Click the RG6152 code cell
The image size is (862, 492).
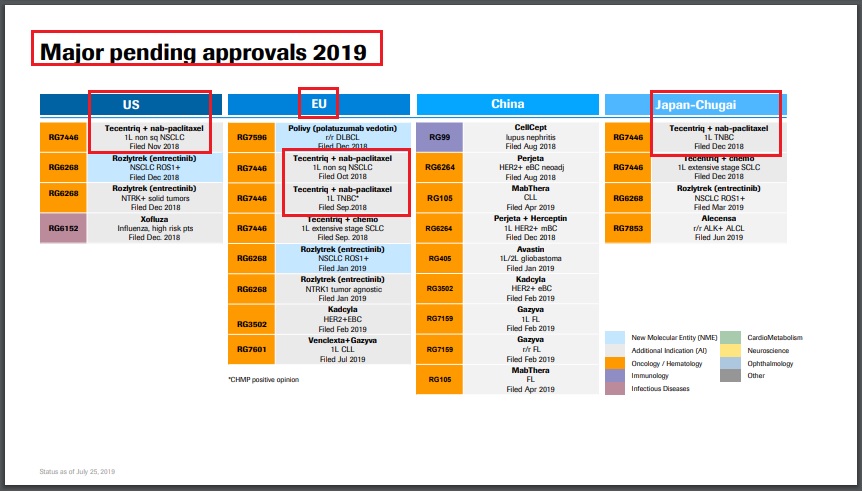[63, 228]
